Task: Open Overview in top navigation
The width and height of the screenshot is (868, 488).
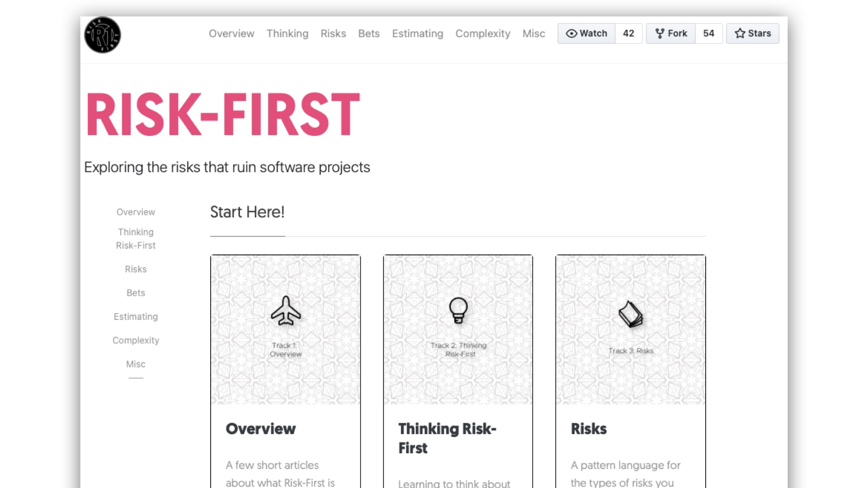Action: [x=231, y=33]
